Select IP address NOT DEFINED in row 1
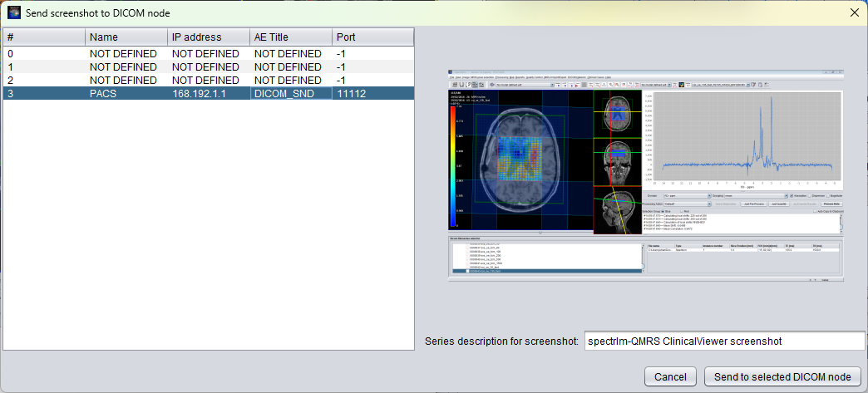 click(208, 67)
